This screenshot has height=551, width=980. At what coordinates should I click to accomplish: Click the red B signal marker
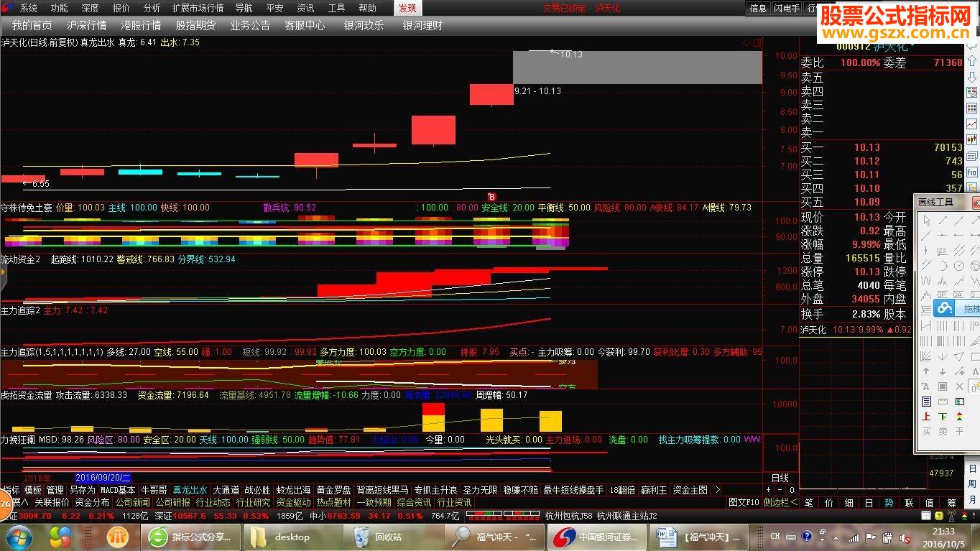coord(492,197)
